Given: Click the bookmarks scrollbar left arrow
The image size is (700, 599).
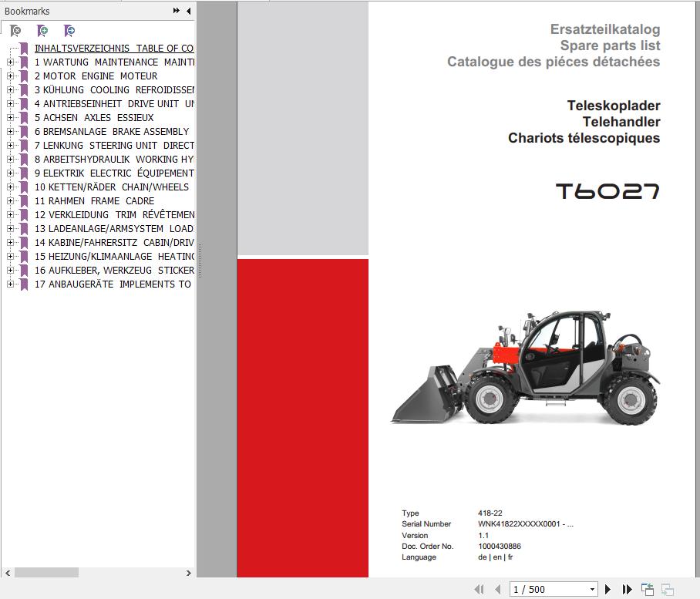Looking at the screenshot, I should click(8, 573).
